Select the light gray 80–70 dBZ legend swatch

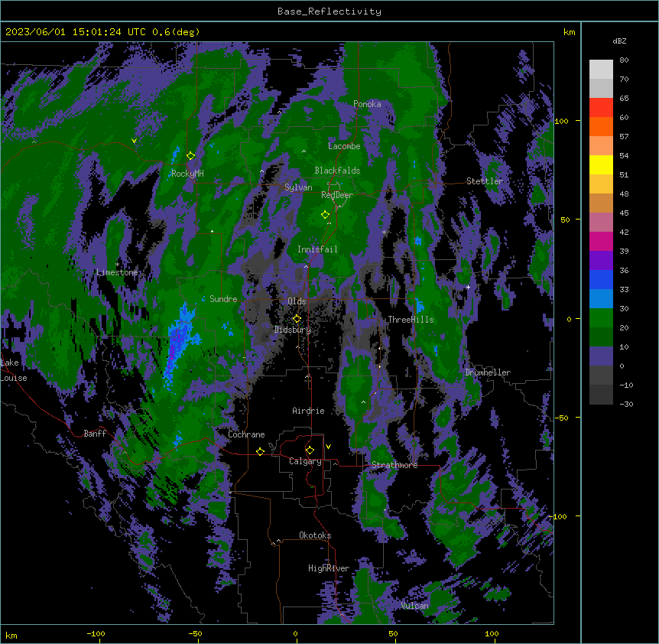pos(601,70)
